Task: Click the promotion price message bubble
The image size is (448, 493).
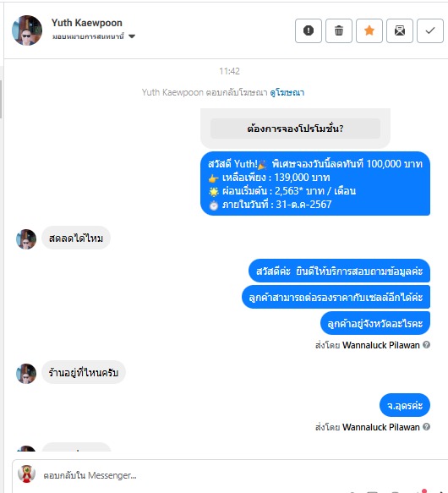Action: click(315, 184)
